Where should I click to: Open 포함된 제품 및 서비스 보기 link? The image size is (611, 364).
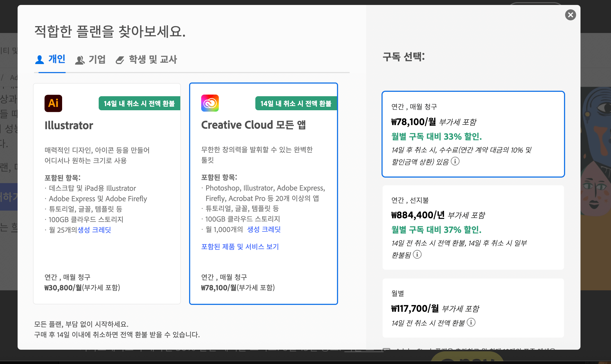(240, 247)
